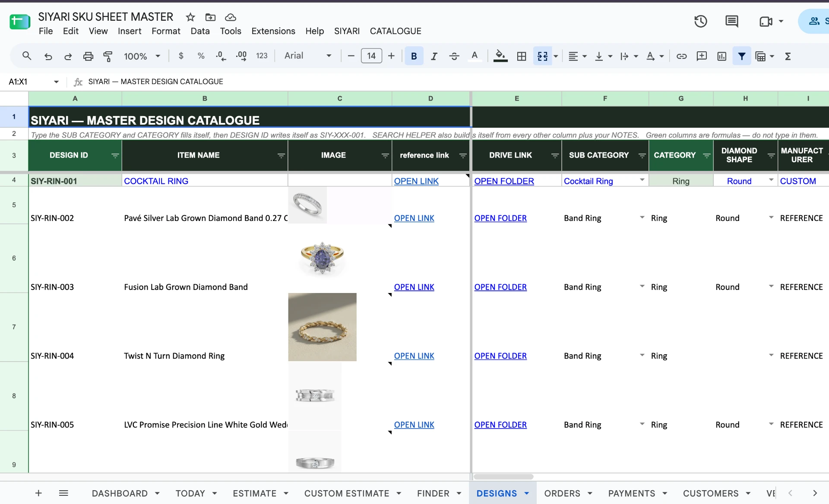
Task: Switch to the ORDERS sheet tab
Action: [562, 493]
